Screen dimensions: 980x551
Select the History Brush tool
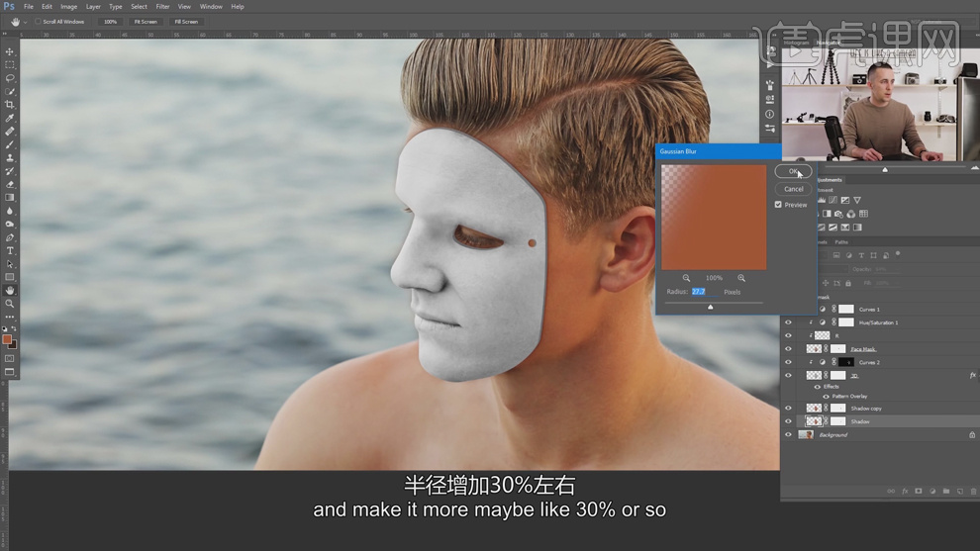point(9,170)
